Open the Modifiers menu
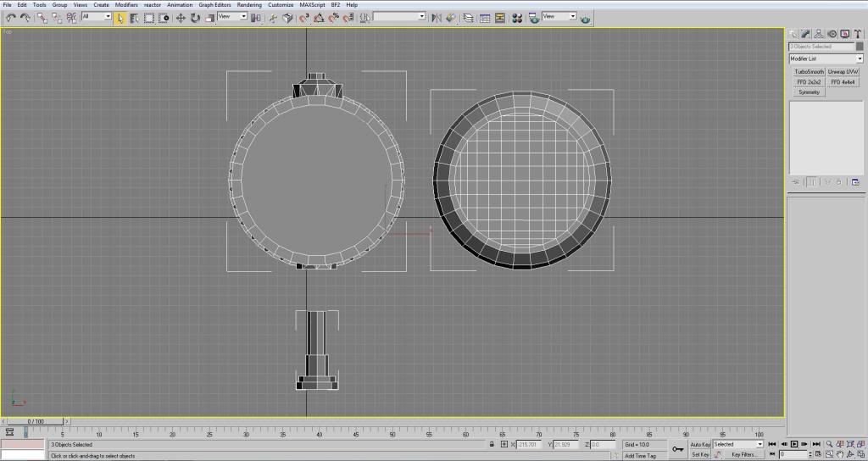The height and width of the screenshot is (461, 868). [x=126, y=4]
